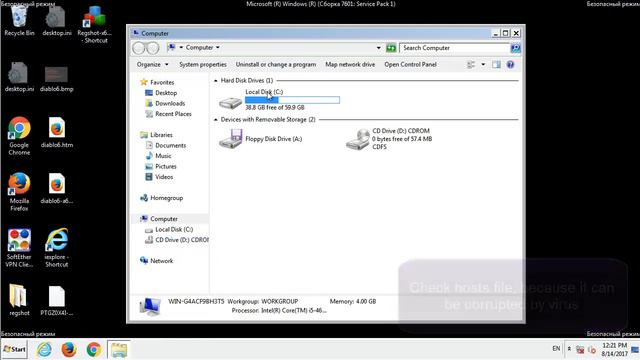The width and height of the screenshot is (640, 360).
Task: Open the SoftEther VPN Client desktop icon
Action: [19, 248]
